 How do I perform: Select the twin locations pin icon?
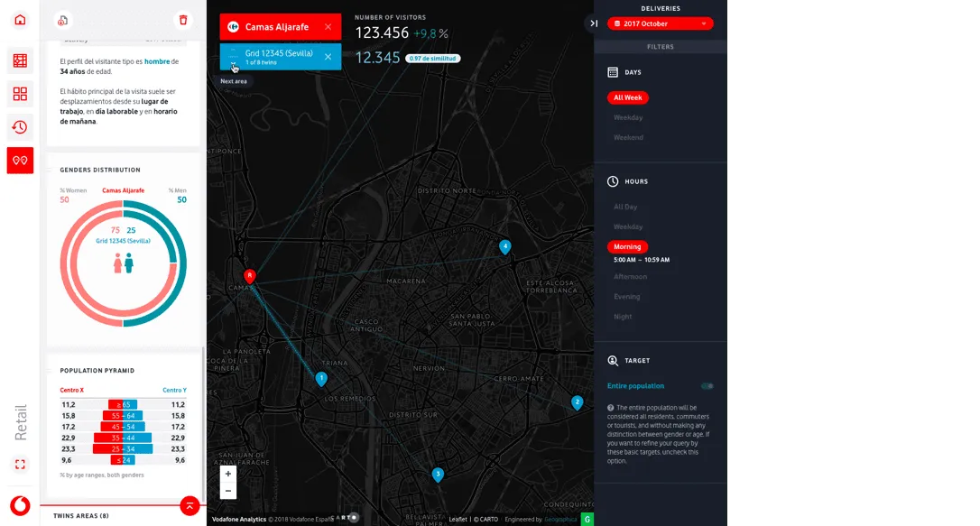[x=20, y=161]
